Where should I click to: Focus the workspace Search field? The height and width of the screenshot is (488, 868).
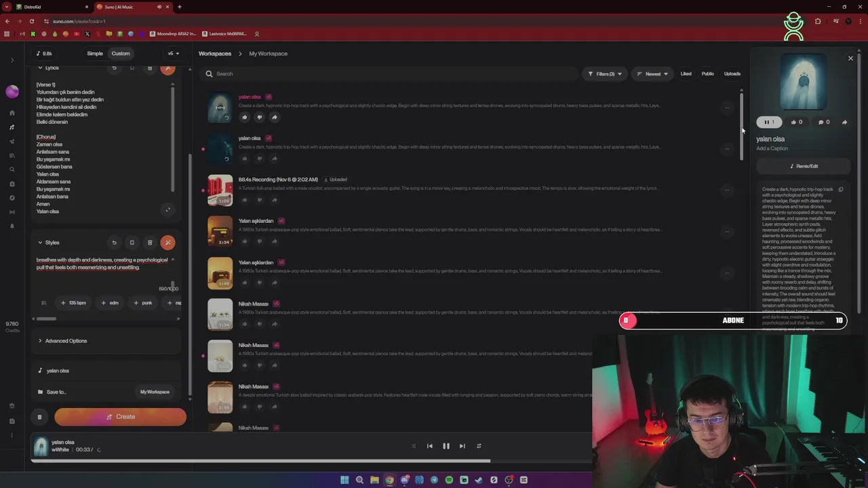coord(390,74)
